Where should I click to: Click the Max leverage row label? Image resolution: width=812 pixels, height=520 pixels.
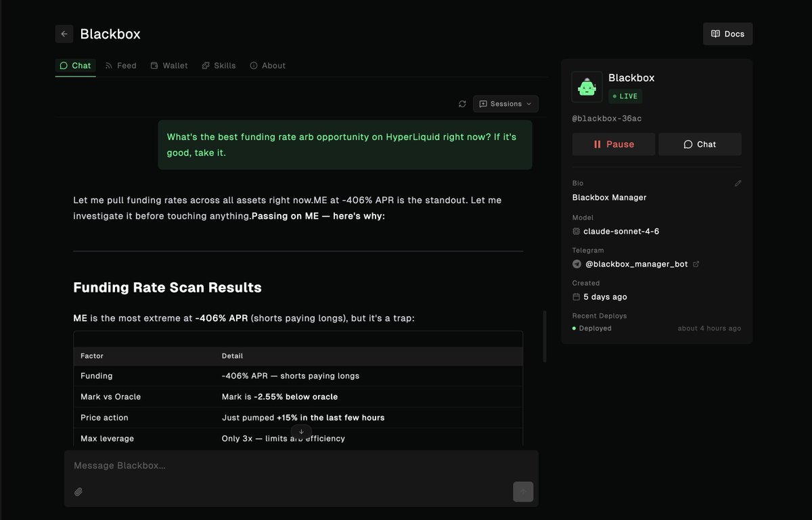(x=107, y=439)
